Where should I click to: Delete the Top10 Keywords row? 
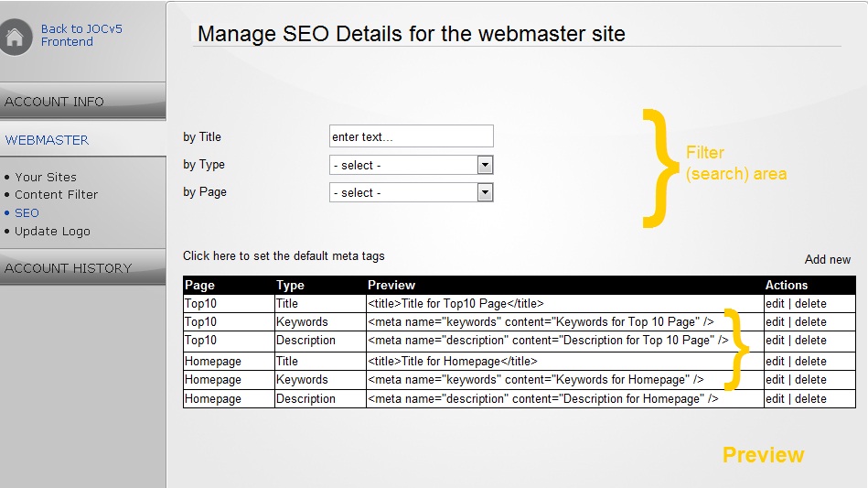pos(810,322)
